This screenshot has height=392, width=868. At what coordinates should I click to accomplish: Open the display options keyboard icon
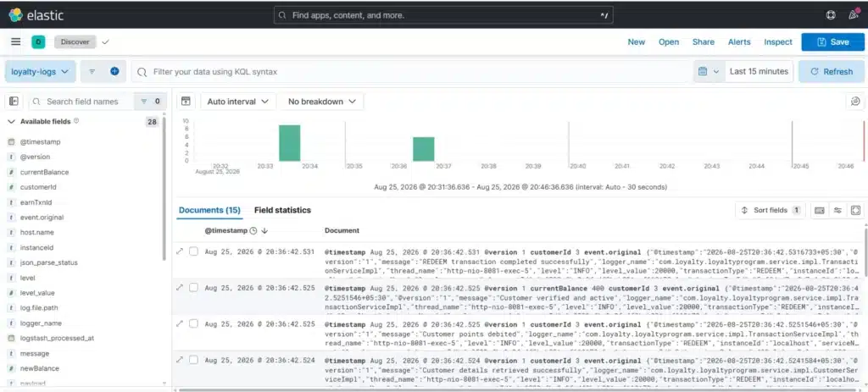click(x=820, y=210)
